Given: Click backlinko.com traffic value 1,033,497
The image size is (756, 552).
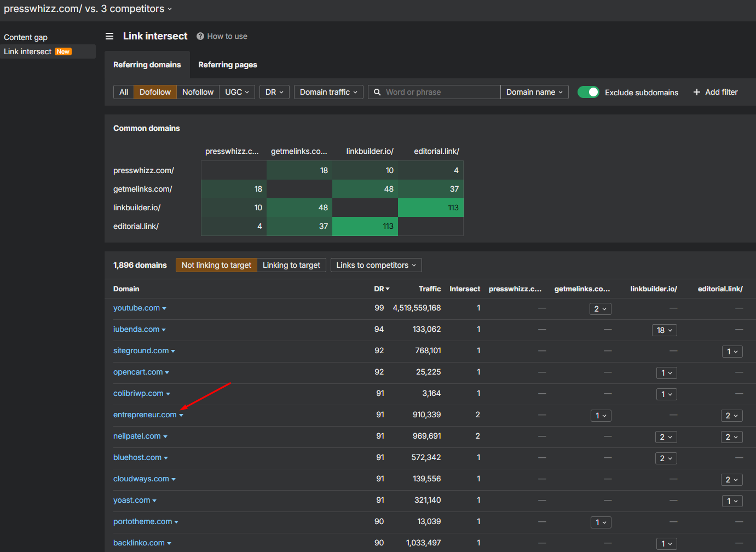Looking at the screenshot, I should pyautogui.click(x=423, y=543).
